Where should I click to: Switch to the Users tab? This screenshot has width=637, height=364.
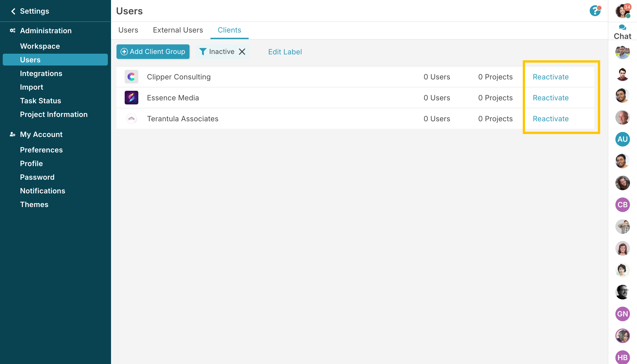coord(128,30)
